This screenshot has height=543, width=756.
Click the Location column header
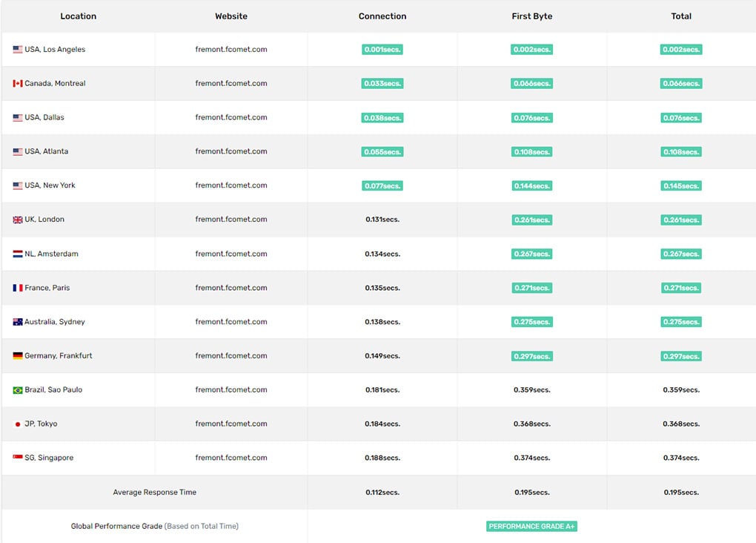(78, 16)
